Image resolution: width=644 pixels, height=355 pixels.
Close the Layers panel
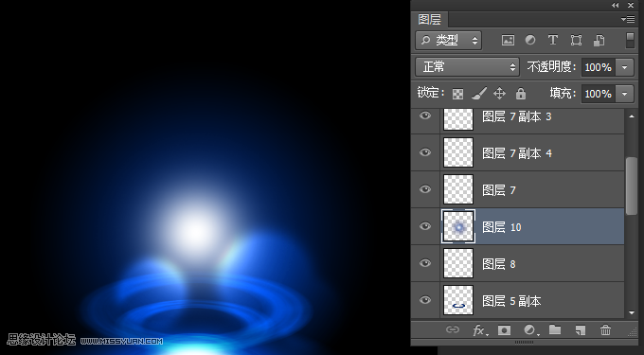(x=631, y=5)
